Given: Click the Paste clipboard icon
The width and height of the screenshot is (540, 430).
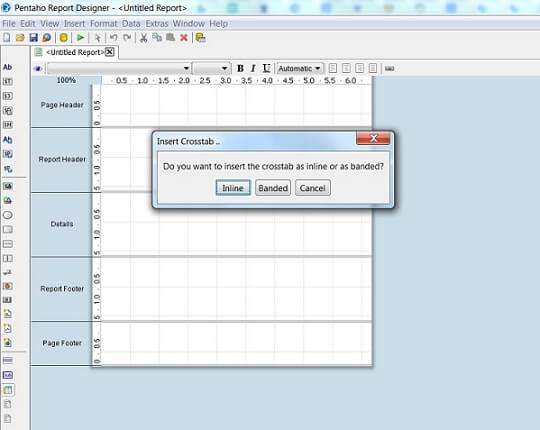Looking at the screenshot, I should 170,37.
